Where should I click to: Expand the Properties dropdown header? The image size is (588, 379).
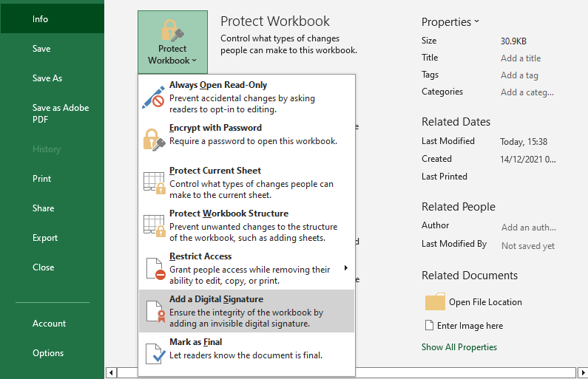[x=450, y=22]
